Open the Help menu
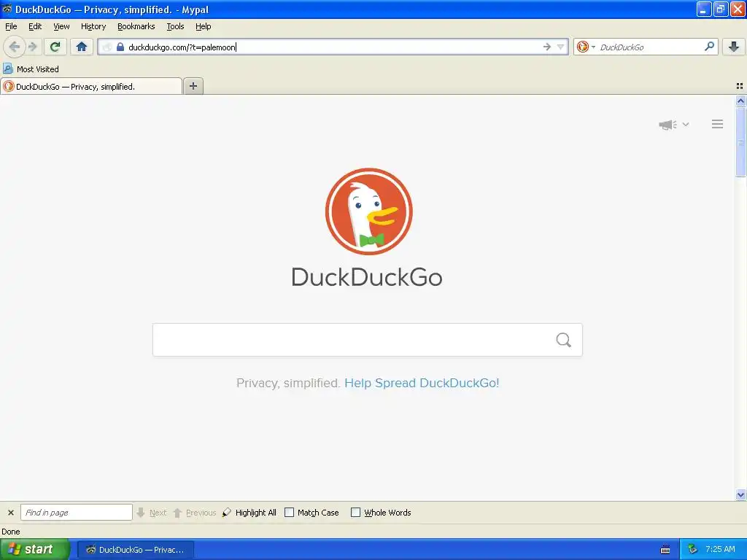747x560 pixels. pos(204,26)
